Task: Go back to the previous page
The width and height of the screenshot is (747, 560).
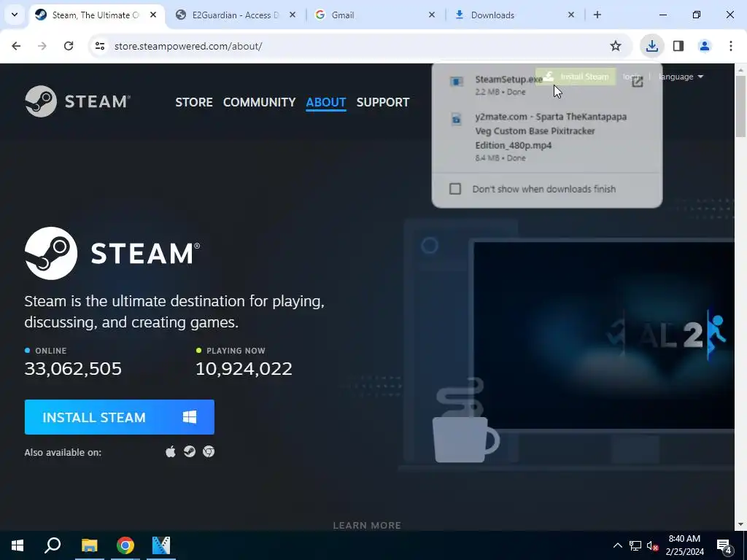Action: click(16, 46)
